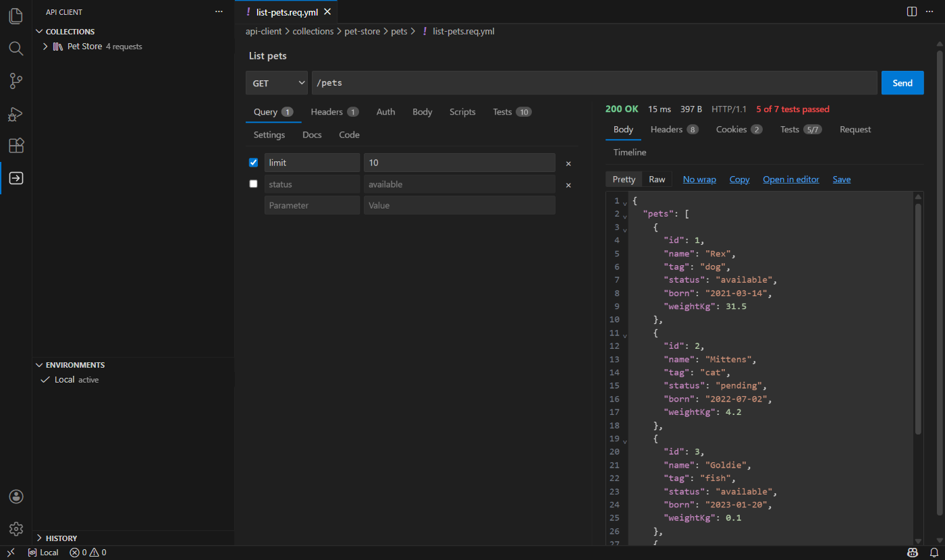Open the GET method dropdown
The width and height of the screenshot is (945, 560).
(x=277, y=83)
